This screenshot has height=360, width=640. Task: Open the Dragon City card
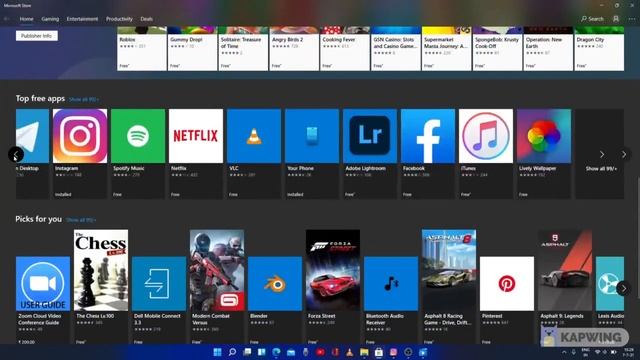coord(599,49)
